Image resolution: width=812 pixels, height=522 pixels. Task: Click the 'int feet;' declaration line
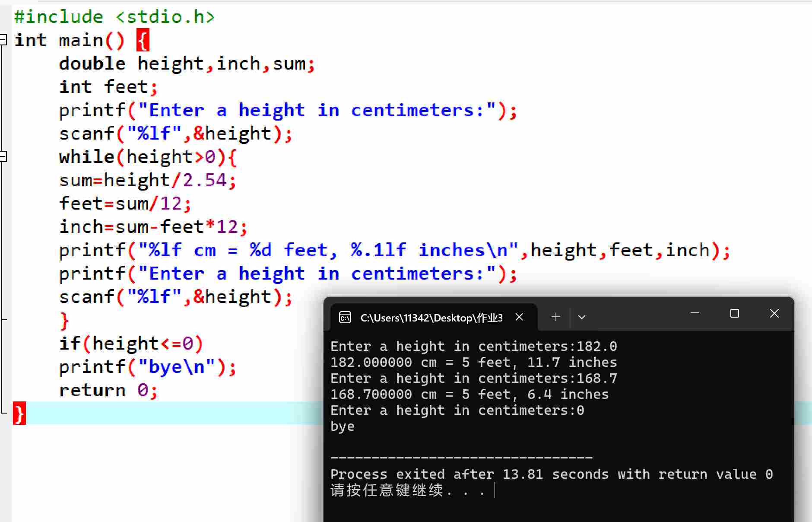108,87
